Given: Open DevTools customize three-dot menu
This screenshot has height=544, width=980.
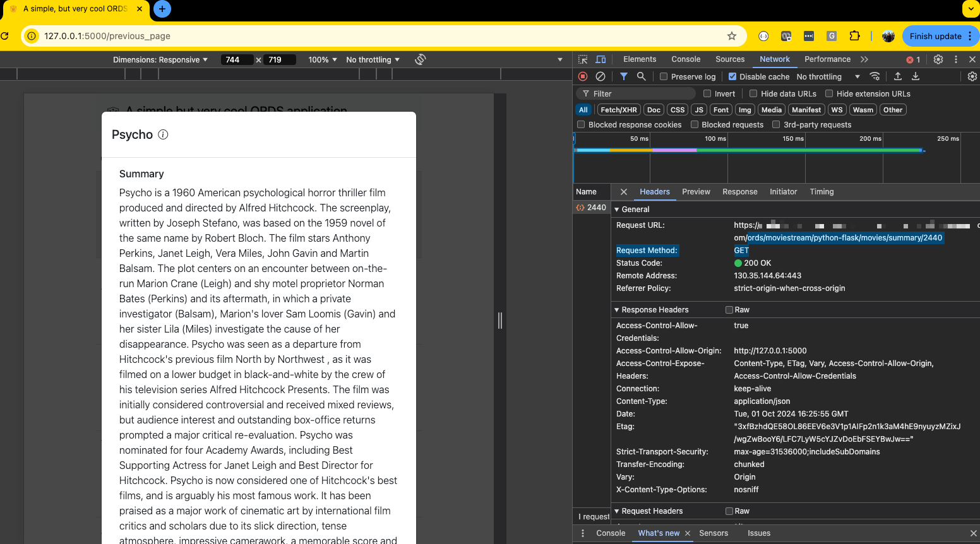Looking at the screenshot, I should tap(956, 59).
